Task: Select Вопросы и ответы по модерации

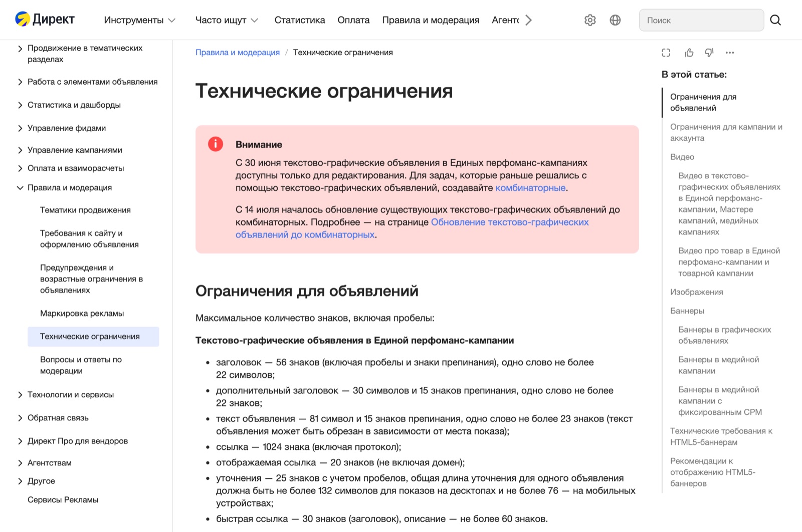Action: (81, 365)
